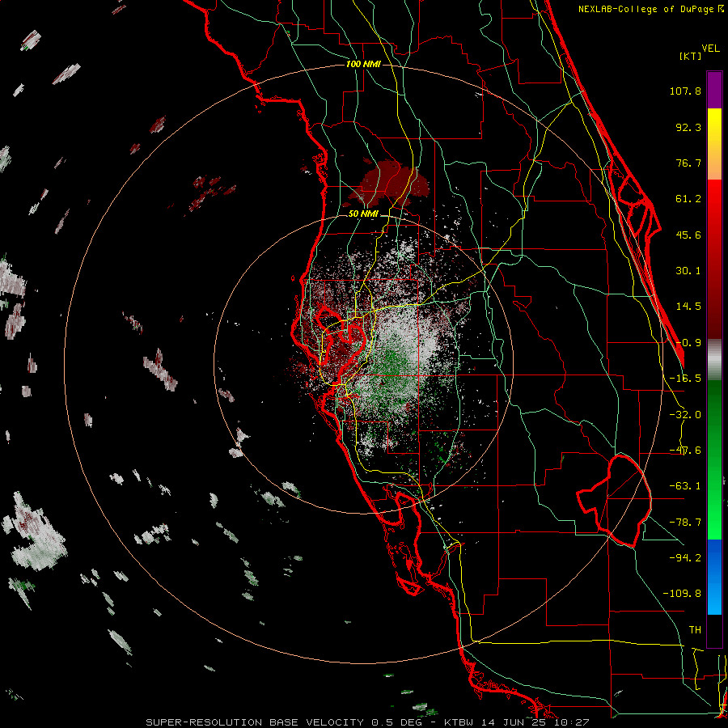Image resolution: width=728 pixels, height=728 pixels.
Task: Pick the gray segment of the color bar
Action: coord(714,359)
